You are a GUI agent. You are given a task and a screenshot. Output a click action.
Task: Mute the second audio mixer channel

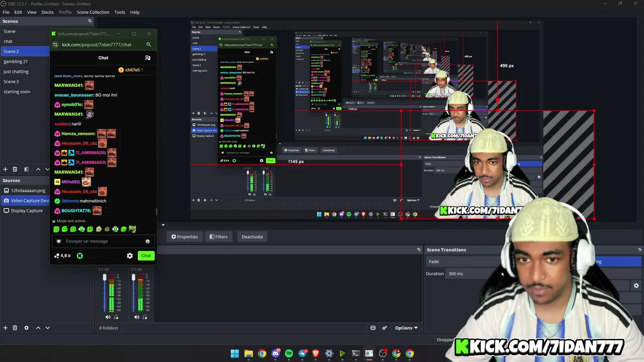point(137,317)
